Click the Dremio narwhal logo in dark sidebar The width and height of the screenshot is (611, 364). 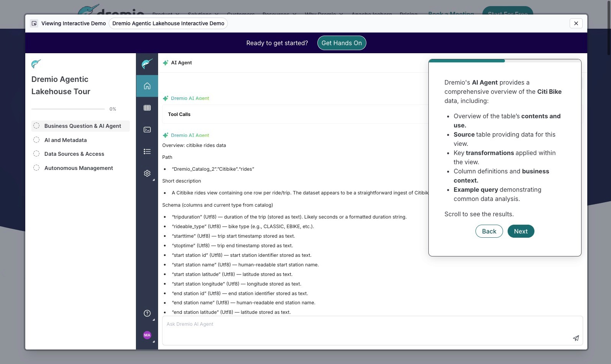tap(147, 64)
